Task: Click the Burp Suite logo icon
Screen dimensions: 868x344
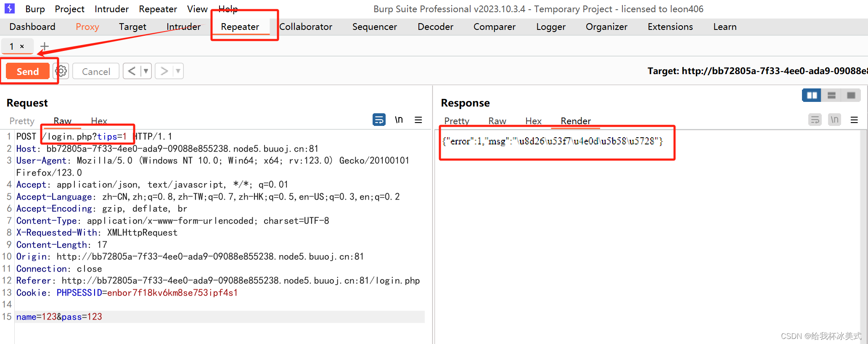Action: [9, 8]
